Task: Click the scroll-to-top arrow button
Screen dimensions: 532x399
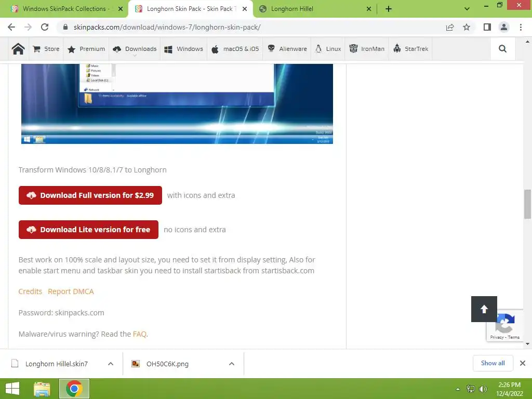Action: pyautogui.click(x=484, y=309)
